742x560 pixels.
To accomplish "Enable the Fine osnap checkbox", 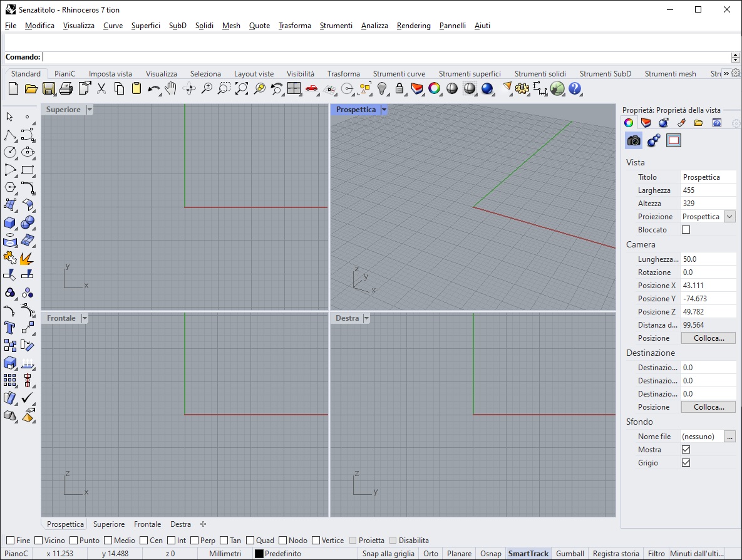I will click(x=10, y=540).
